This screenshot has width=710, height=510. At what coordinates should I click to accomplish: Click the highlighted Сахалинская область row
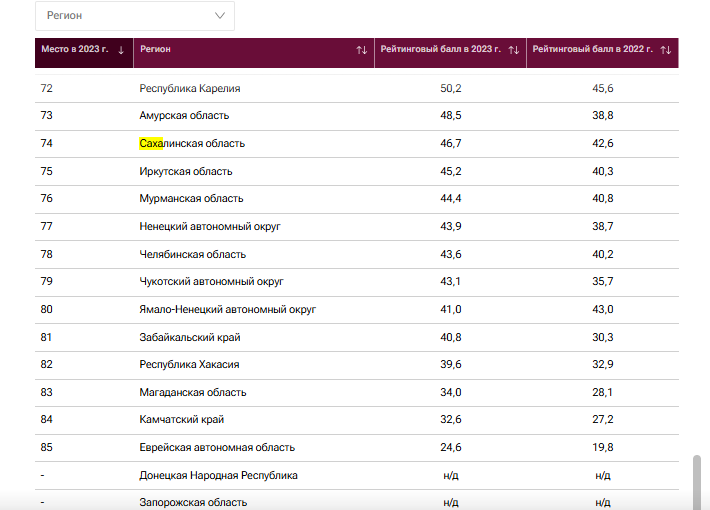pos(357,144)
